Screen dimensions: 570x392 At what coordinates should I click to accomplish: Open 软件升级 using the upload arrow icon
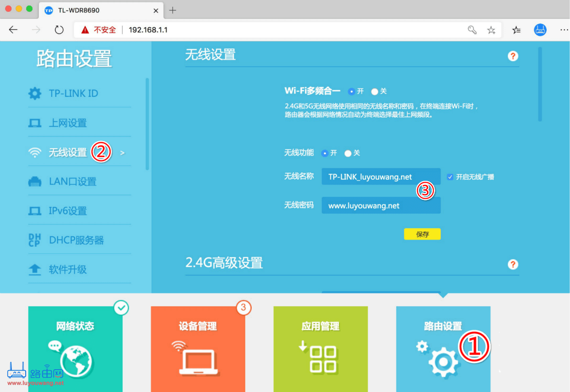click(x=35, y=269)
